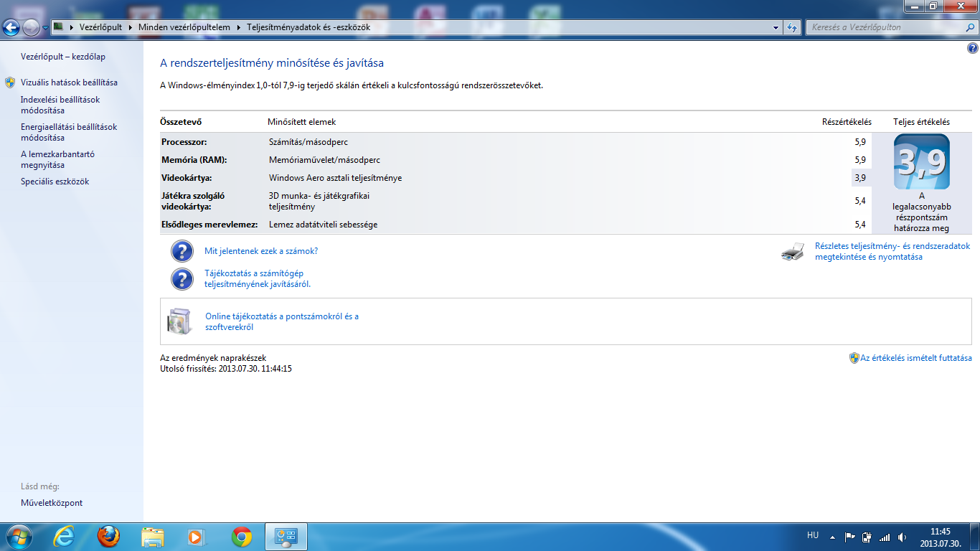Click Lemez adatátviteli sebessége text
Image resolution: width=980 pixels, height=551 pixels.
(x=324, y=225)
